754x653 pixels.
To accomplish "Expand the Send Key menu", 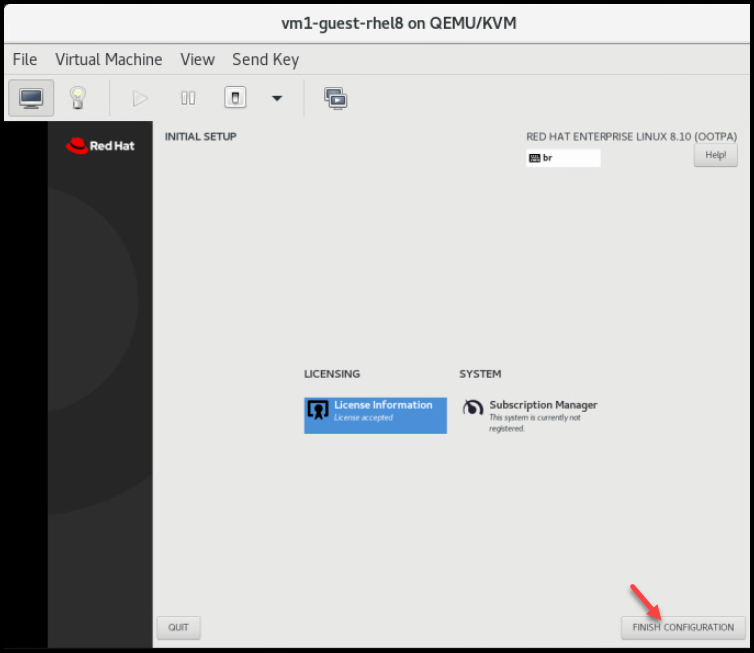I will (x=265, y=59).
